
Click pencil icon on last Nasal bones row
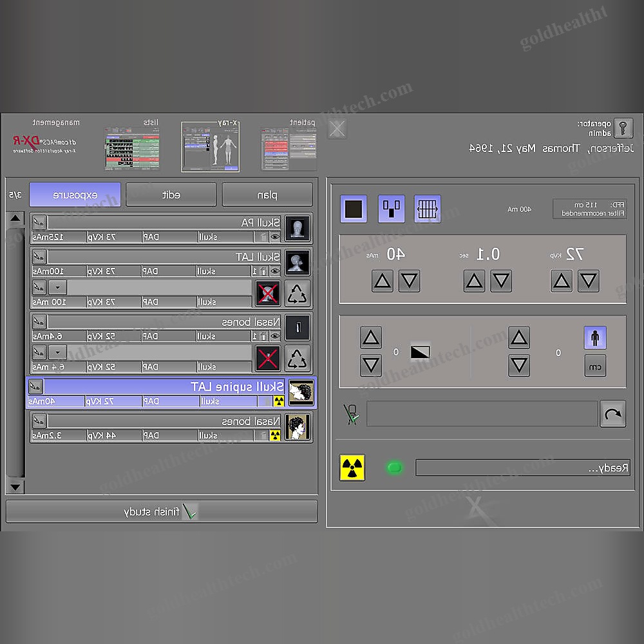pyautogui.click(x=39, y=421)
